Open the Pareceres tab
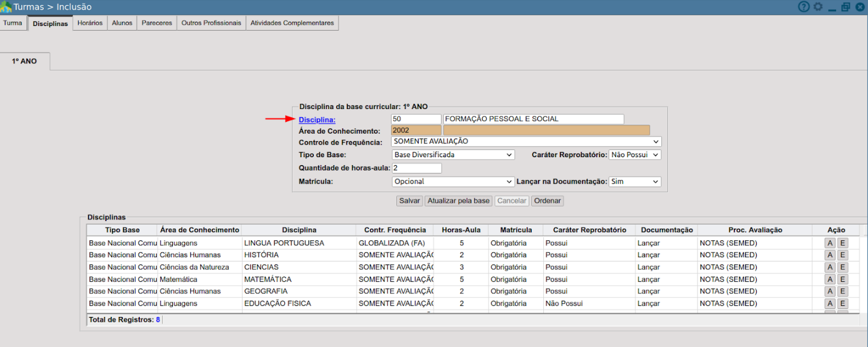 (x=157, y=23)
